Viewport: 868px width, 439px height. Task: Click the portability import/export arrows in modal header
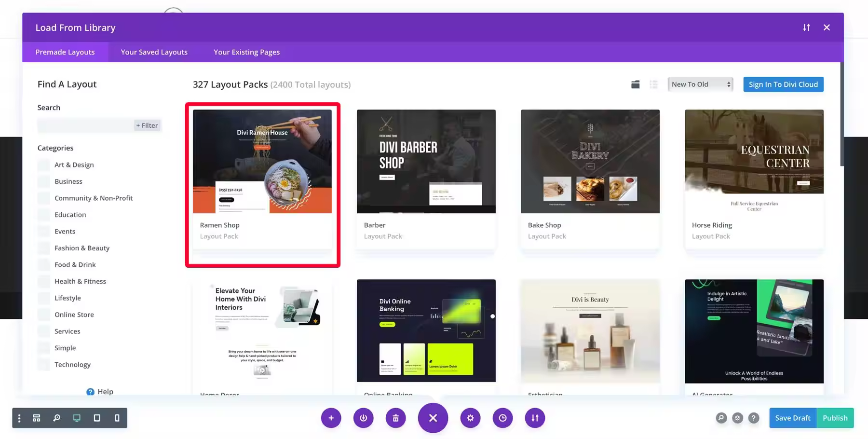(x=806, y=27)
